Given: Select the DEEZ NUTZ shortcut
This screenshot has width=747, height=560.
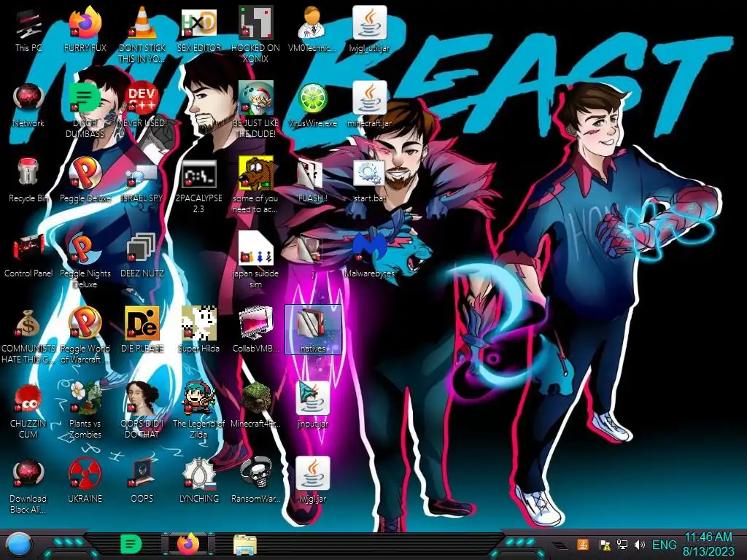Looking at the screenshot, I should (x=142, y=256).
